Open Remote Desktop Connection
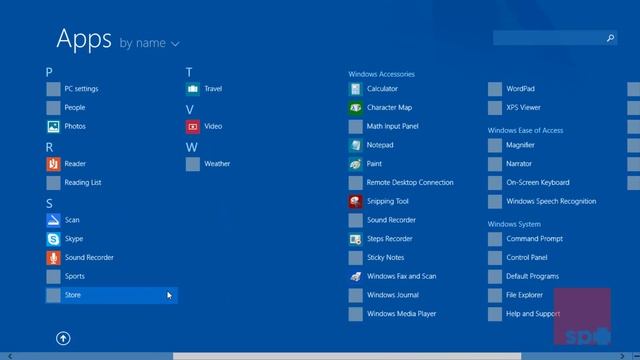This screenshot has width=640, height=360. tap(401, 183)
